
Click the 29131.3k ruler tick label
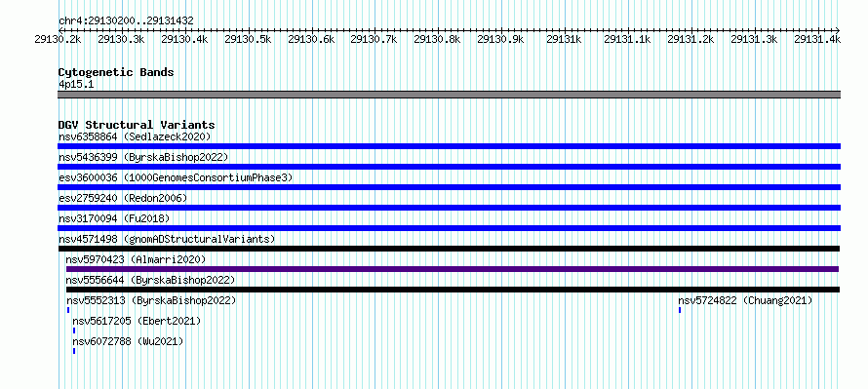754,39
